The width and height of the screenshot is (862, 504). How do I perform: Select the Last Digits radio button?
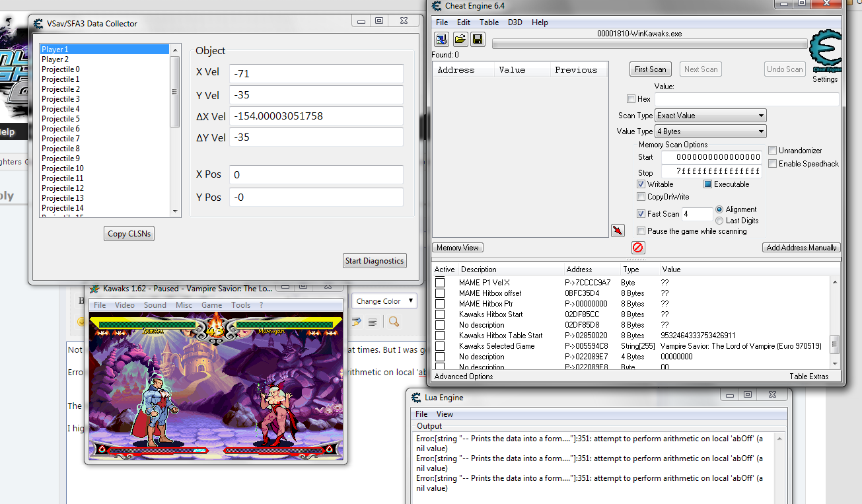pos(719,221)
